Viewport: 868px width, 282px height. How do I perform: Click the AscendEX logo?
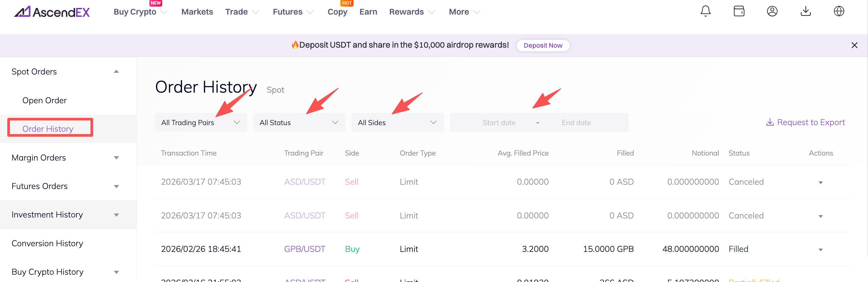52,12
